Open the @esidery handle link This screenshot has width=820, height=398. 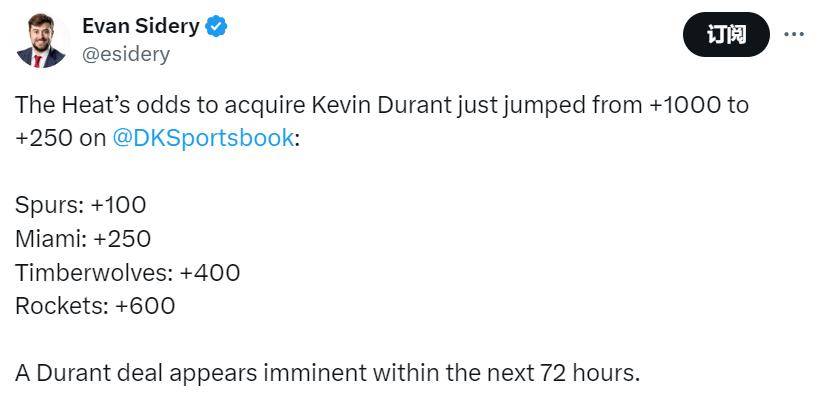tap(126, 54)
